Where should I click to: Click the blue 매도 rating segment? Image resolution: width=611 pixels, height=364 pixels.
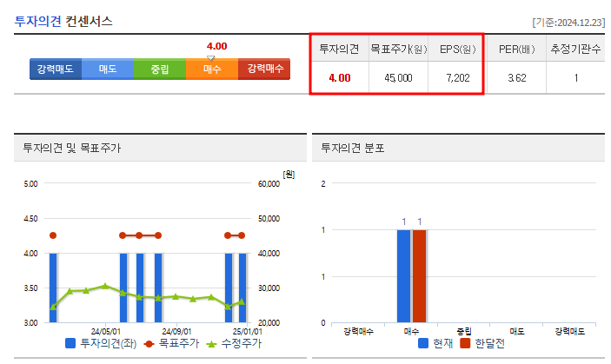pos(108,69)
